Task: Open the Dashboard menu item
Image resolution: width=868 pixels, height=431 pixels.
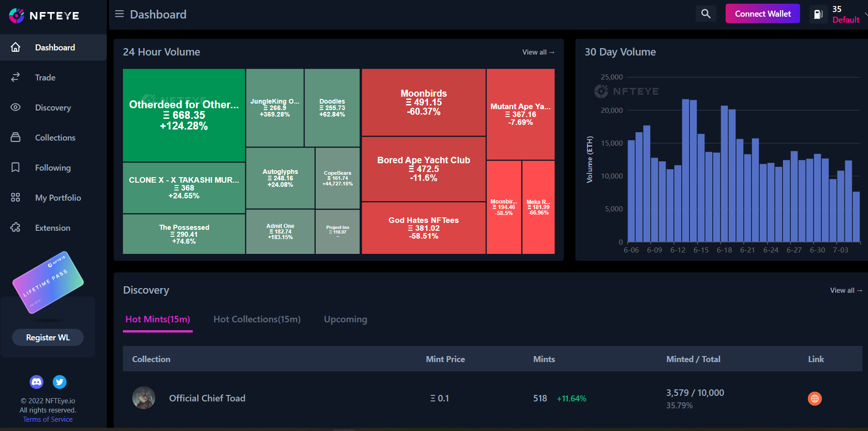Action: pos(53,47)
